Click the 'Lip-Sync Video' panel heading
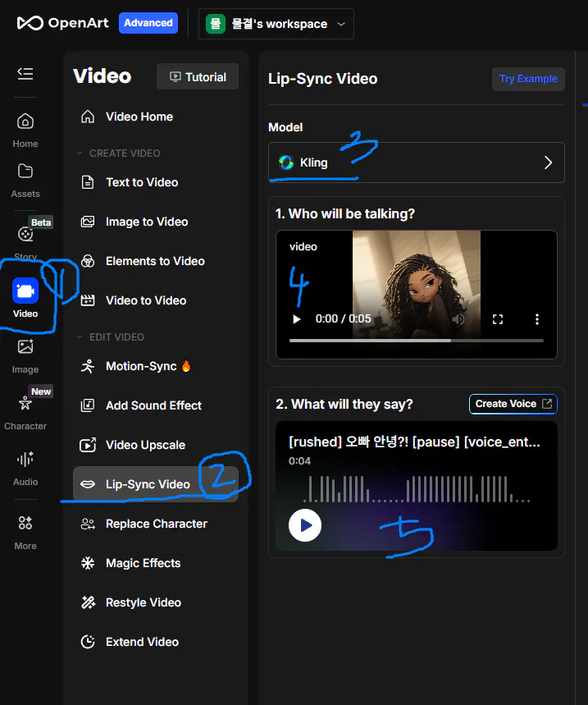 [x=322, y=79]
